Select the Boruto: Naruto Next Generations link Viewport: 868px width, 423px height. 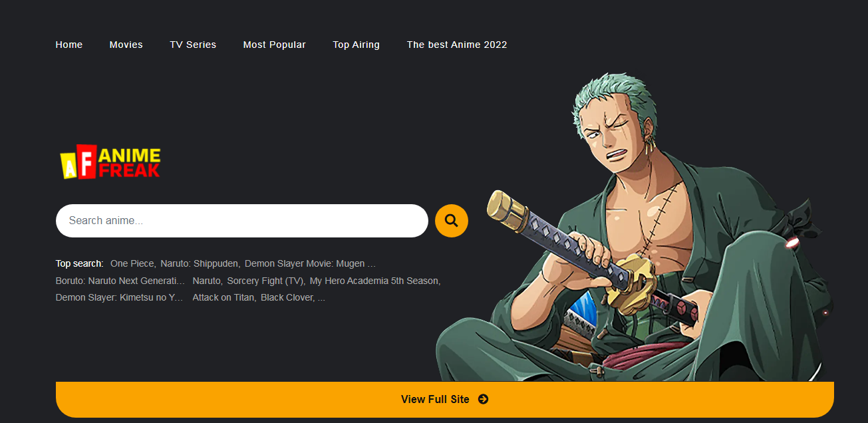(120, 280)
